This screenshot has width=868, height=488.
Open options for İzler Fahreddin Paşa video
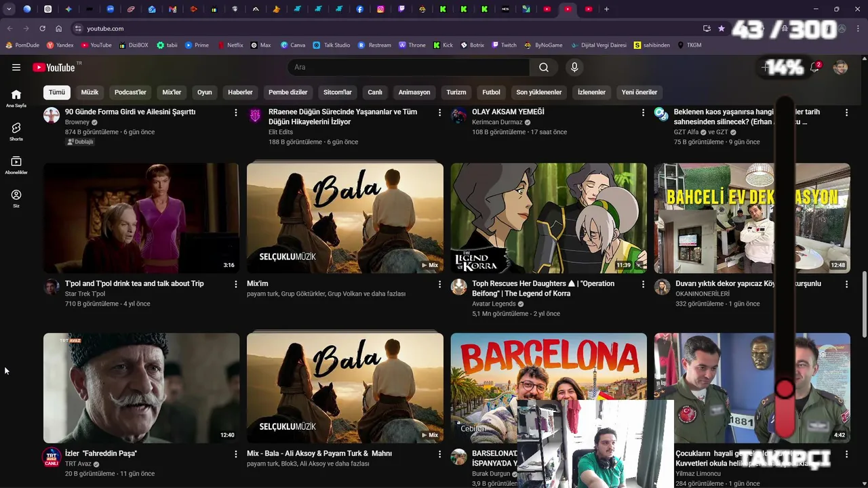236,453
